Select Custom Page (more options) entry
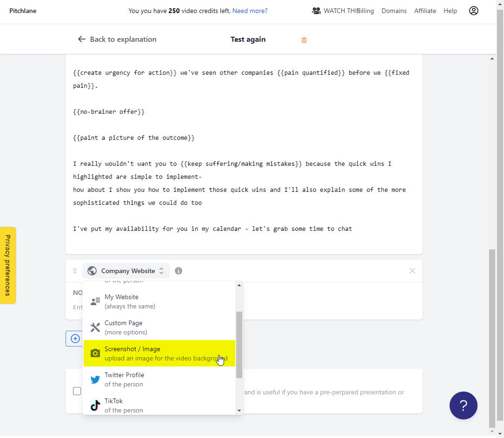Screen dimensions: 504x438 [159, 327]
